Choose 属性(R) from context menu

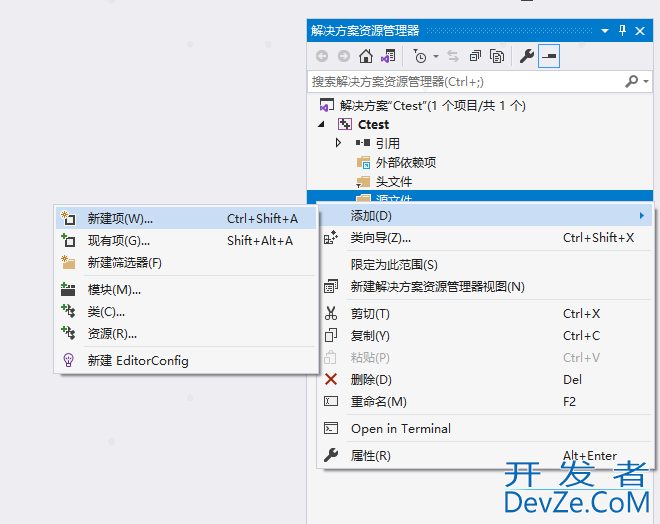coord(485,455)
